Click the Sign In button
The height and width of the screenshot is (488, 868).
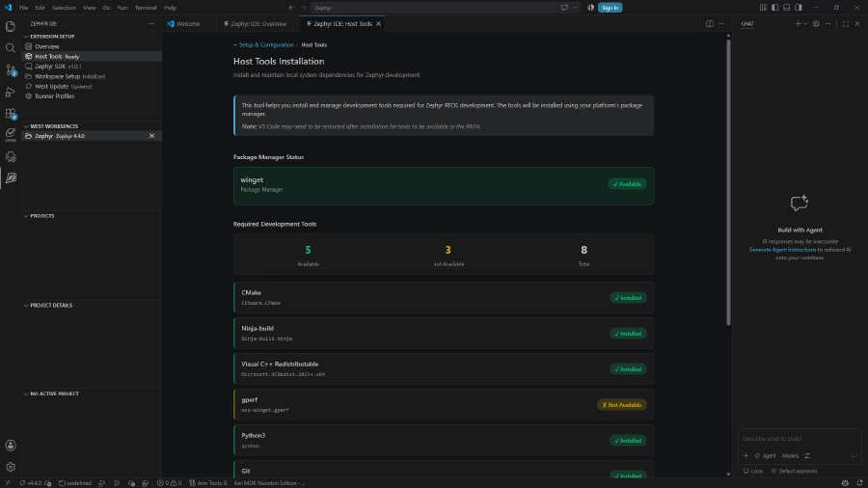point(610,8)
